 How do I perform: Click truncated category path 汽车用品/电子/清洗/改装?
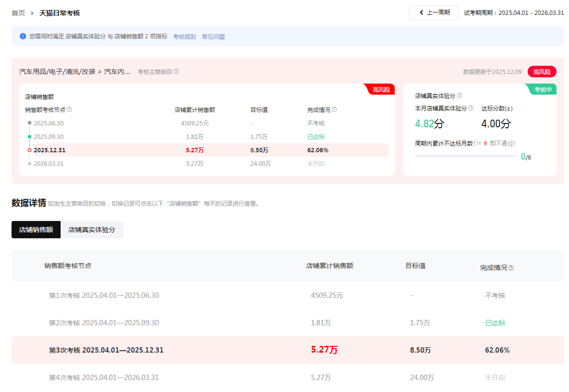[x=75, y=72]
